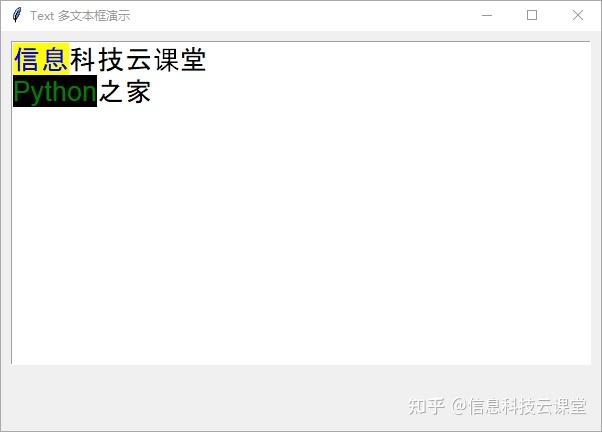Click the letter 'P' in Python
Image resolution: width=602 pixels, height=432 pixels.
tap(22, 91)
